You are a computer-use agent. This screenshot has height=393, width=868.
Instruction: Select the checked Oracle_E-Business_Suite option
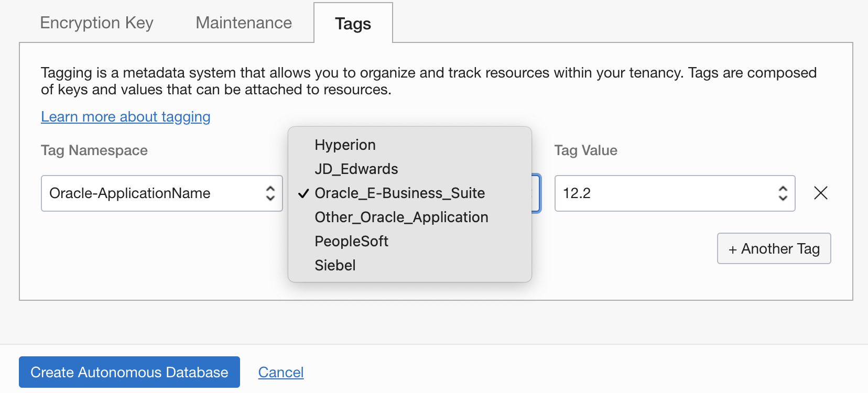tap(410, 193)
